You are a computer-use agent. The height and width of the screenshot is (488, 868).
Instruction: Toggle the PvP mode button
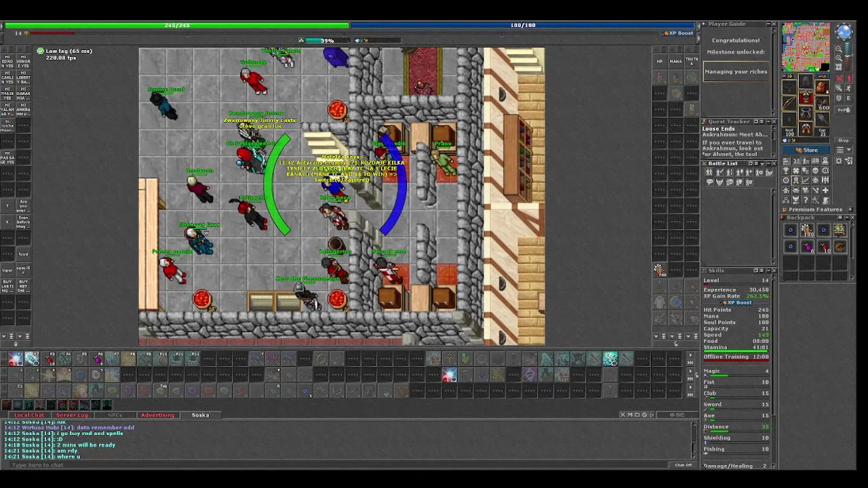point(844,109)
